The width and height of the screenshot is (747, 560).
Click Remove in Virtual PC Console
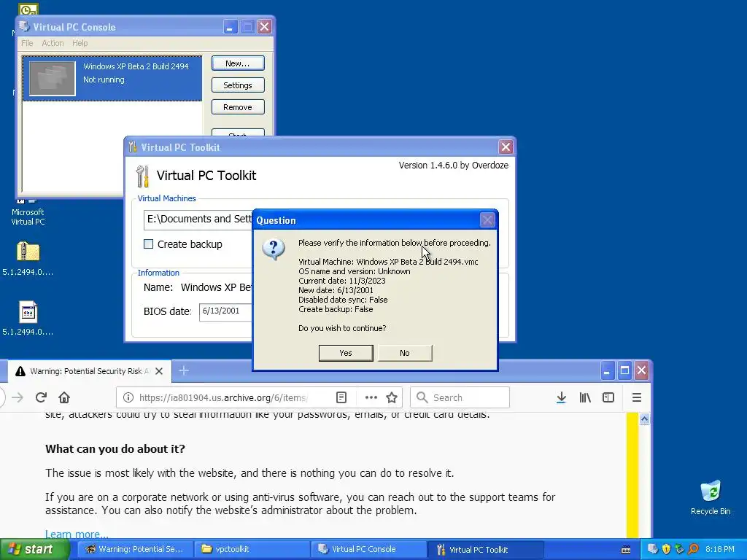238,107
